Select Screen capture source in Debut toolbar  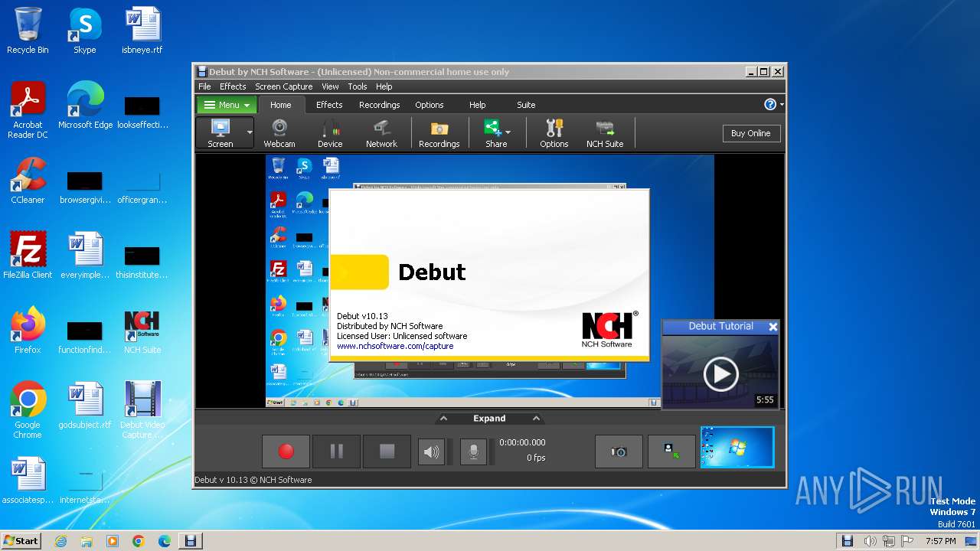(220, 133)
